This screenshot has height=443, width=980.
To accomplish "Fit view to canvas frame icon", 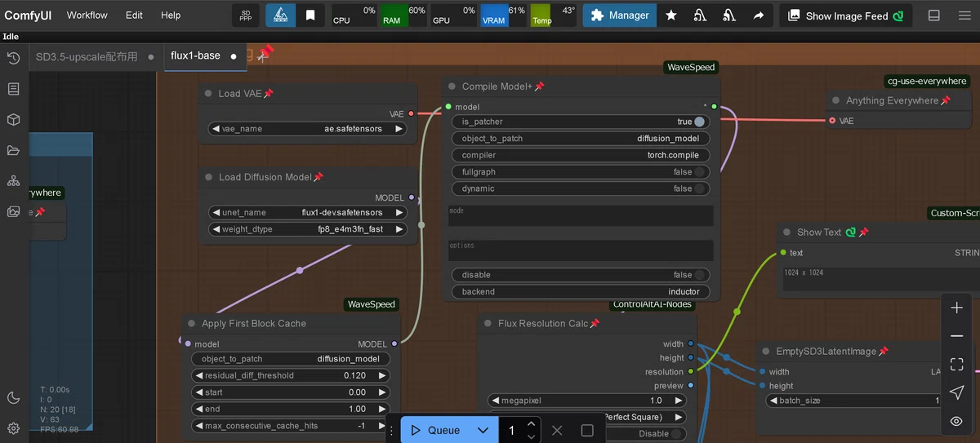I will tap(956, 365).
